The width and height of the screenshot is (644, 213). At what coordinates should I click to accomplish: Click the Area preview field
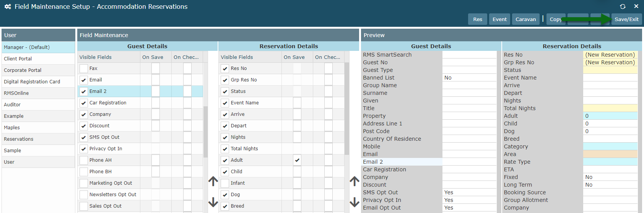pyautogui.click(x=610, y=154)
